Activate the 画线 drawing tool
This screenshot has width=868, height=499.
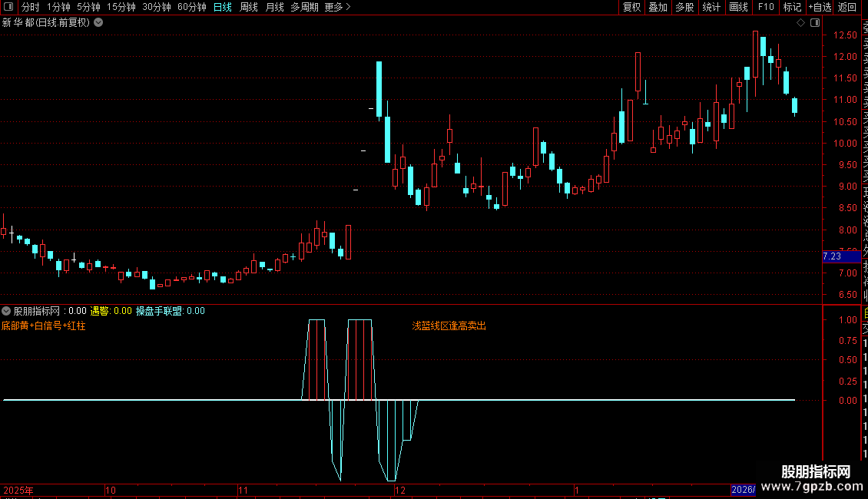point(738,7)
